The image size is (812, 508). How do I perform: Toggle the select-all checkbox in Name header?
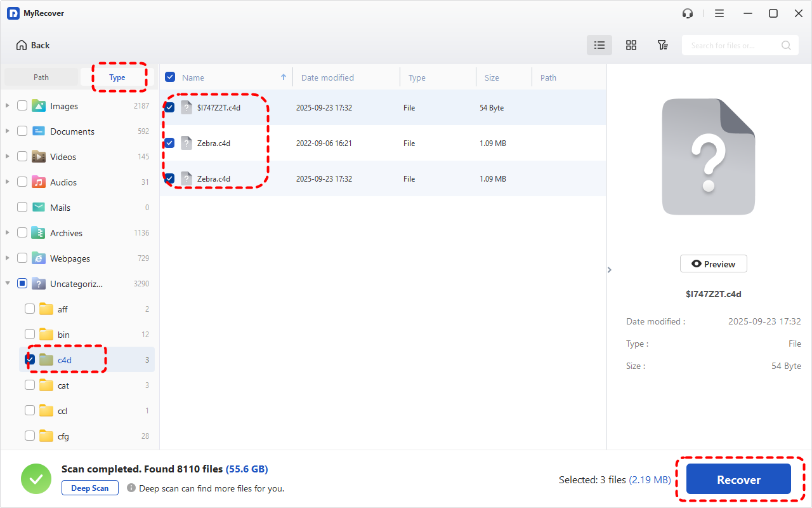[x=170, y=77]
